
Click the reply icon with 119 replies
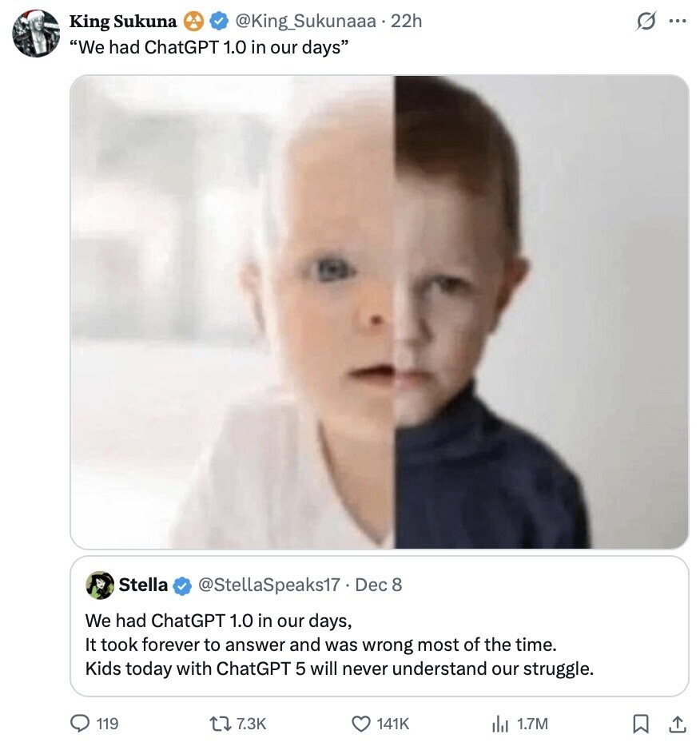(x=82, y=723)
